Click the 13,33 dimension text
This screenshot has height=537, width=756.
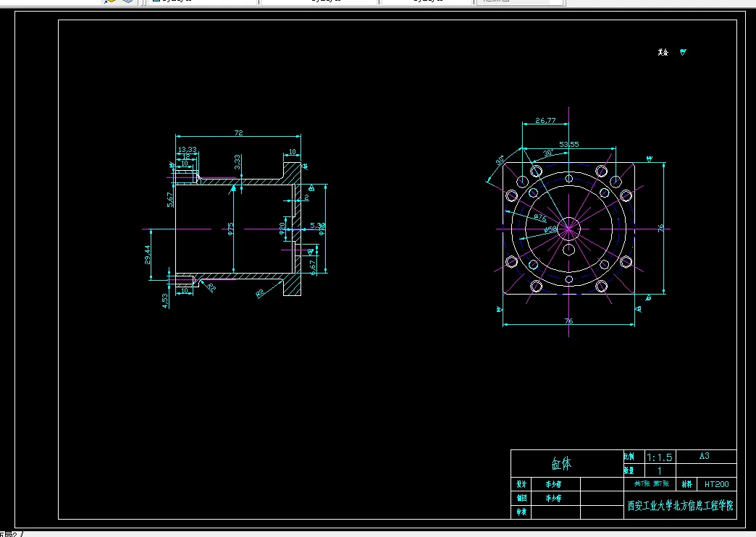tap(187, 149)
